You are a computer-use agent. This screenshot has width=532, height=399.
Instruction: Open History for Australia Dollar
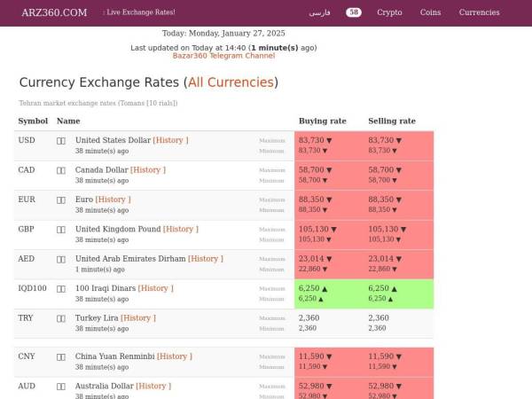pyautogui.click(x=153, y=386)
